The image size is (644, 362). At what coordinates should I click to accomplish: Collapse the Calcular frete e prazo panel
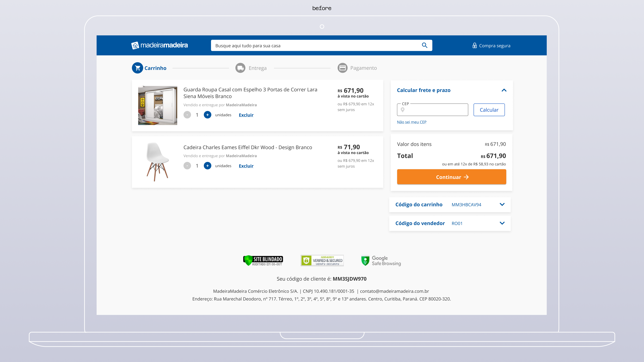[x=504, y=90]
